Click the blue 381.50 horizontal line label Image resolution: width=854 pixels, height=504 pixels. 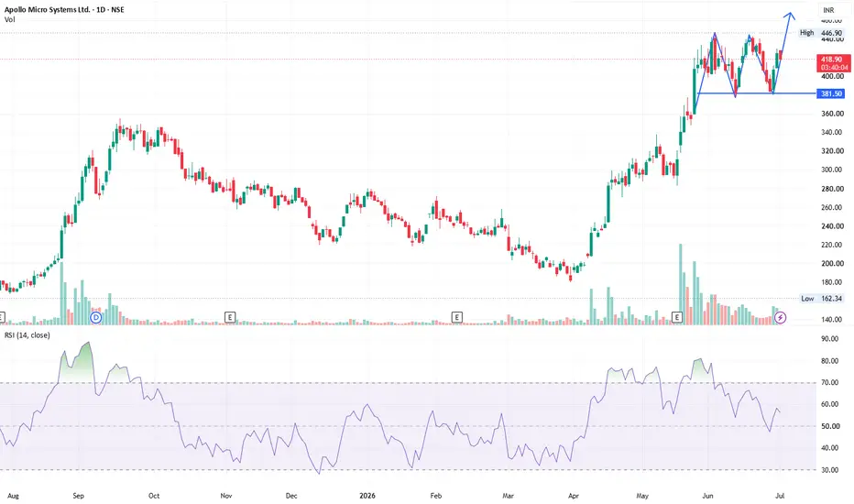pyautogui.click(x=832, y=93)
